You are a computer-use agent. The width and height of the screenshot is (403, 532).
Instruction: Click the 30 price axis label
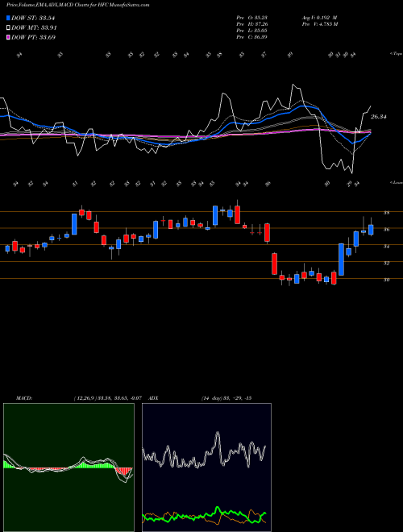[x=386, y=280]
